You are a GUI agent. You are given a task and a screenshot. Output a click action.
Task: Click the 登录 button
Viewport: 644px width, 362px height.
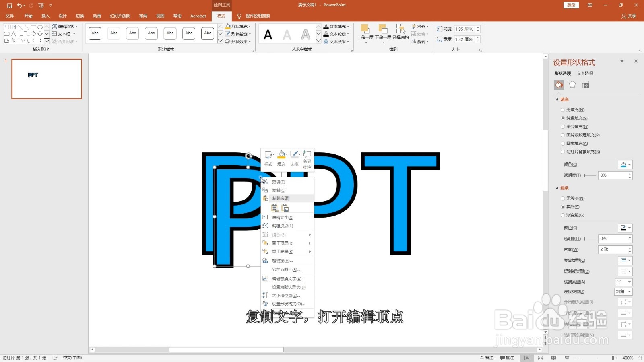coord(571,5)
